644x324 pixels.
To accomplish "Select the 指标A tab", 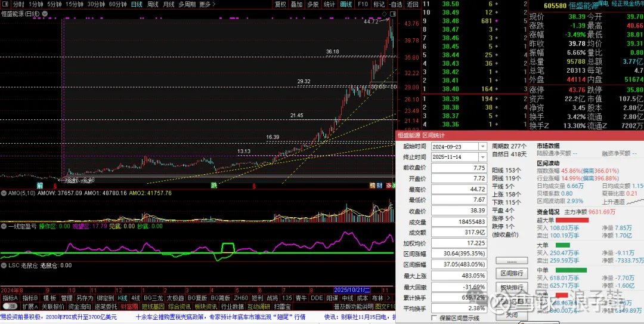I will (11, 298).
